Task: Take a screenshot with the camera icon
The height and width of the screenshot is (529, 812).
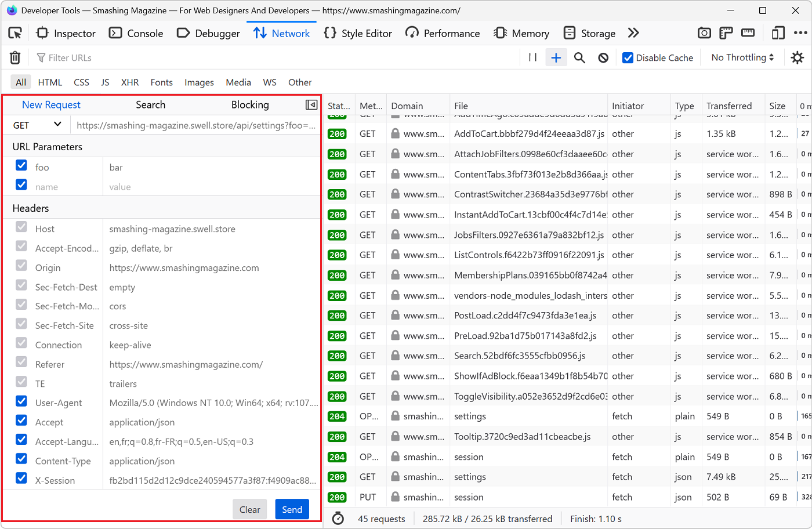Action: coord(704,33)
